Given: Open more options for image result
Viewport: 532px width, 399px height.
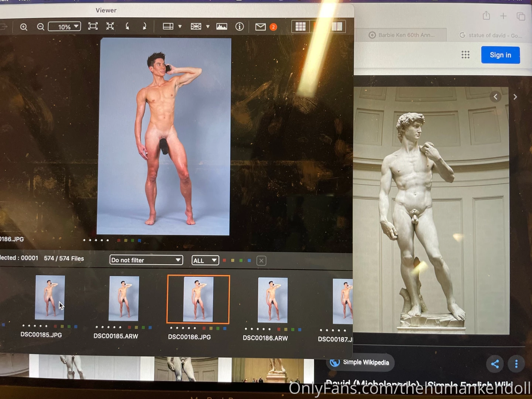Looking at the screenshot, I should click(x=516, y=364).
